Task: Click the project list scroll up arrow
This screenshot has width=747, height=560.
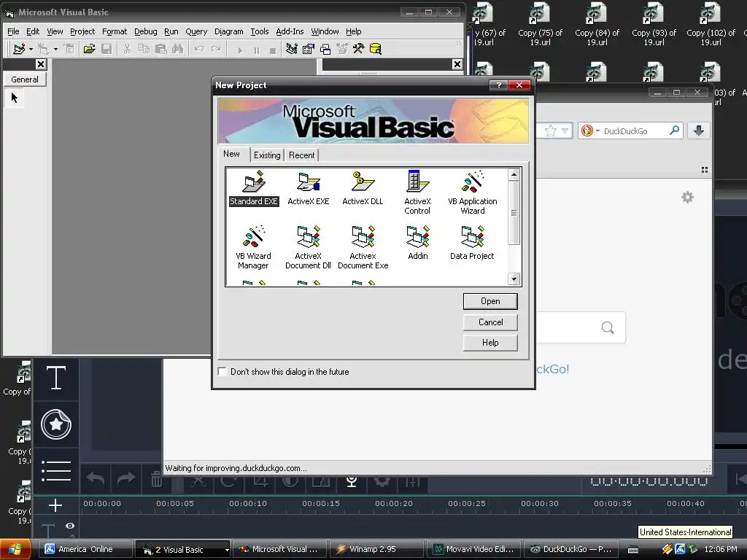Action: 514,175
